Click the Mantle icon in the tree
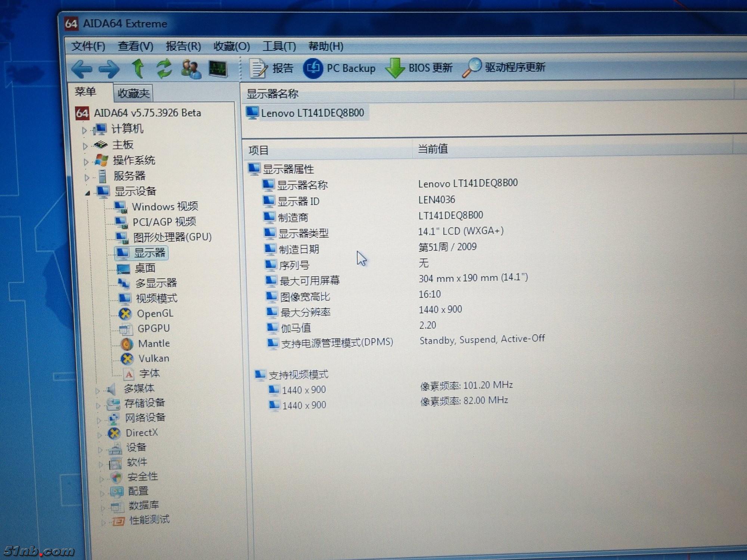 [127, 344]
